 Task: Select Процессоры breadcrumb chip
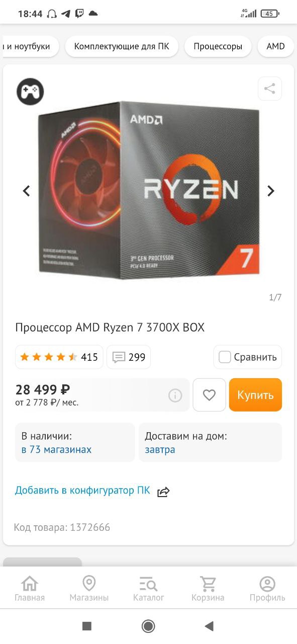click(x=218, y=47)
